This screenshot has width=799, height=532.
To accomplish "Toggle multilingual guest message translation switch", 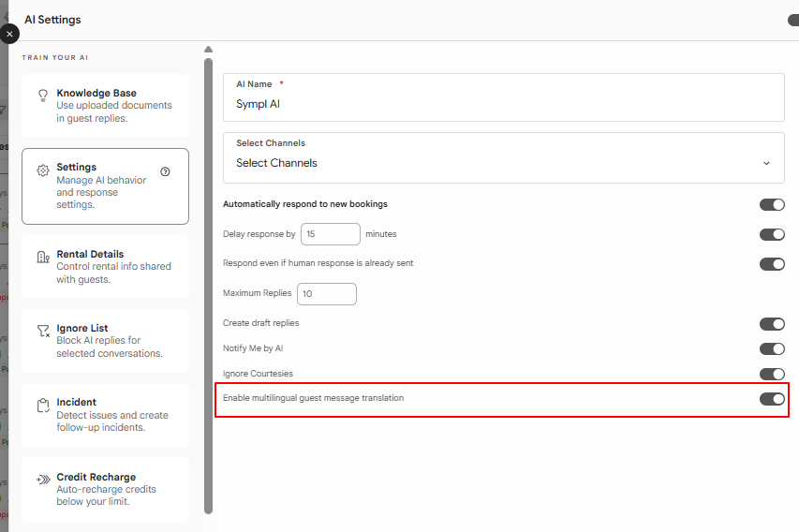I will 772,399.
